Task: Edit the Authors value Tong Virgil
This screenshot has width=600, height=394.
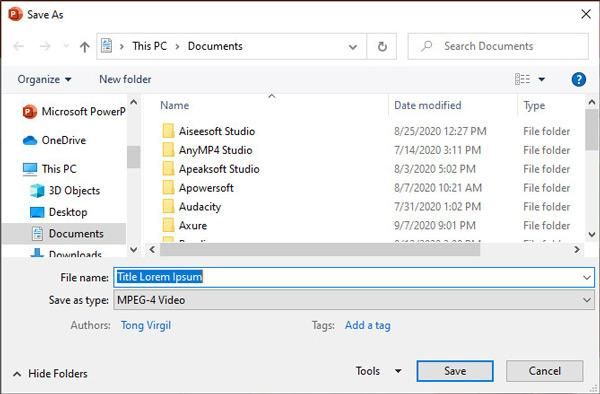Action: coord(146,326)
